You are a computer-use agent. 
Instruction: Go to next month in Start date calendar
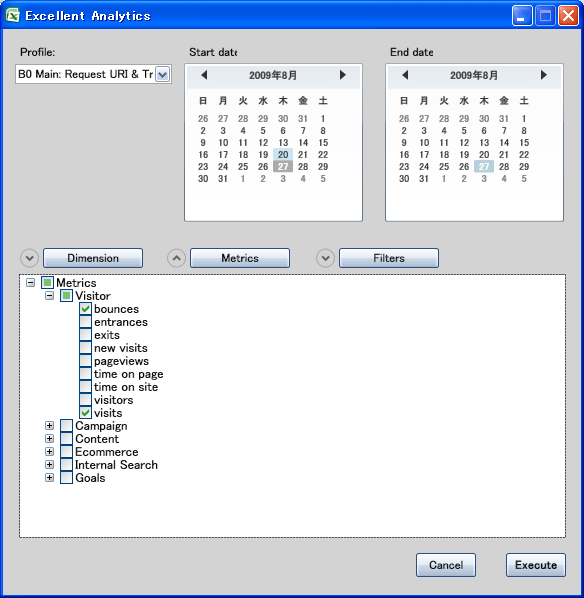click(343, 75)
